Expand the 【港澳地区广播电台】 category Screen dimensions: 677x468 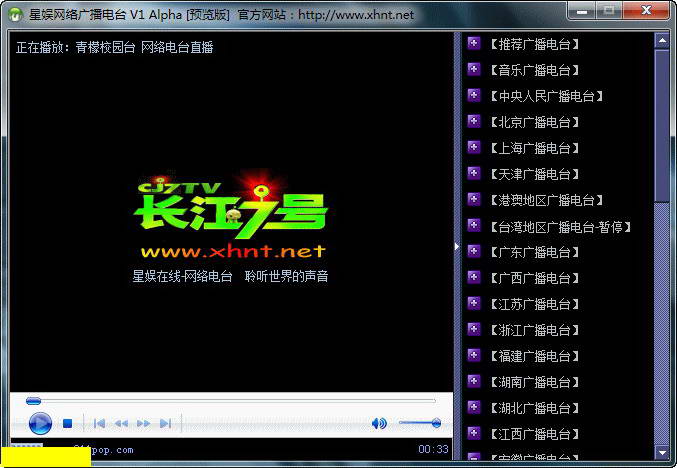coord(474,199)
